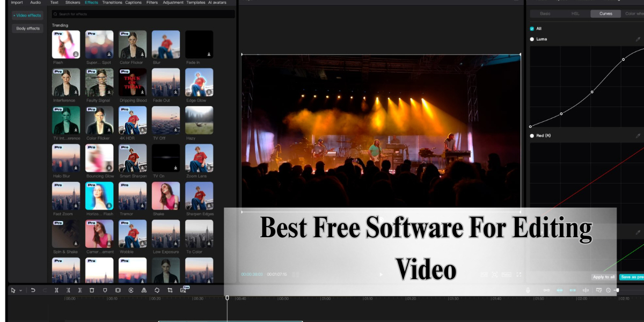This screenshot has width=644, height=322.
Task: Click the timeline playhead marker
Action: [x=227, y=297]
